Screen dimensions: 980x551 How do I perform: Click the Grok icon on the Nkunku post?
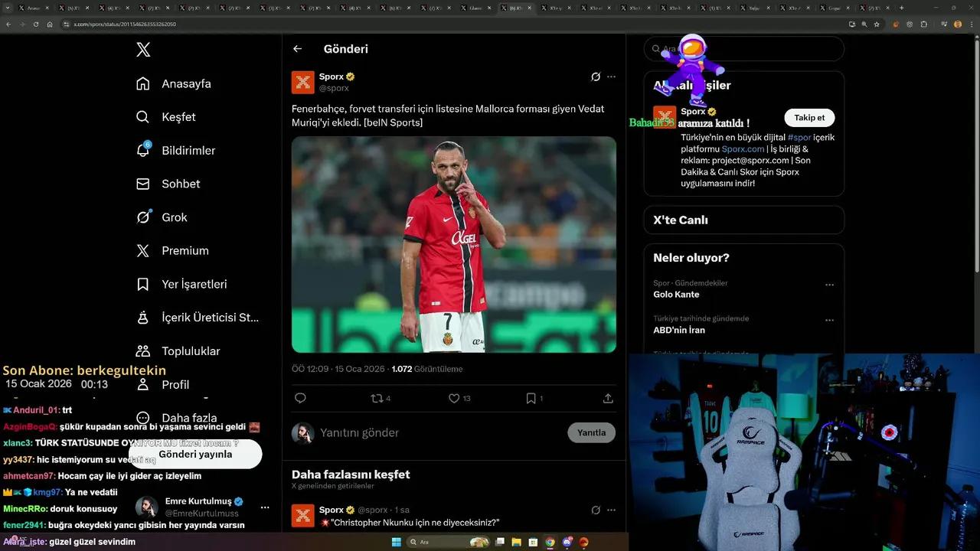pyautogui.click(x=596, y=510)
